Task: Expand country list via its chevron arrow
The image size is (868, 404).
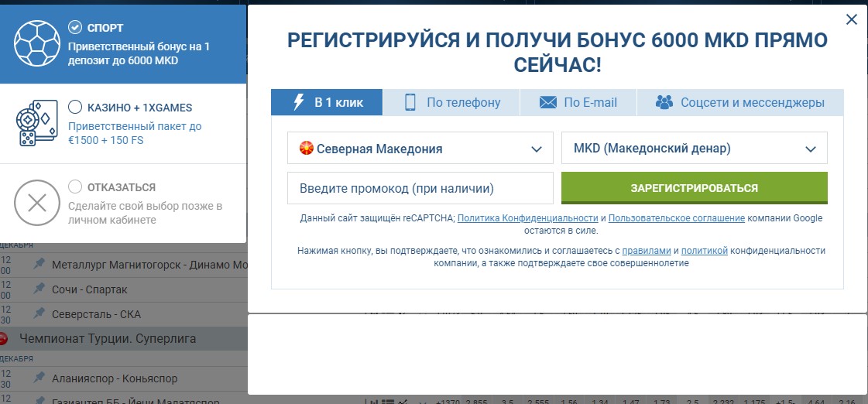Action: click(x=536, y=149)
